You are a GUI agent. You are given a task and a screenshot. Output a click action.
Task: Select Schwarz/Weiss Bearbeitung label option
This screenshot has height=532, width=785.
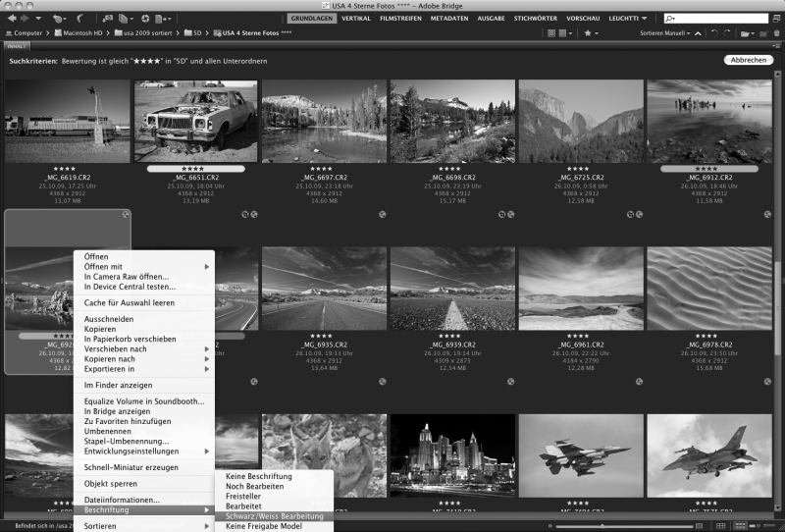[274, 516]
